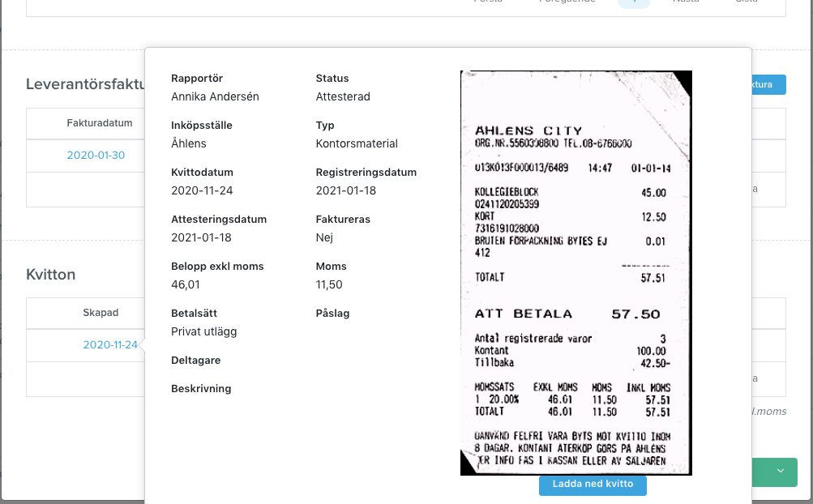This screenshot has width=813, height=504.
Task: Click the Åhlens purchase place value
Action: click(x=189, y=143)
